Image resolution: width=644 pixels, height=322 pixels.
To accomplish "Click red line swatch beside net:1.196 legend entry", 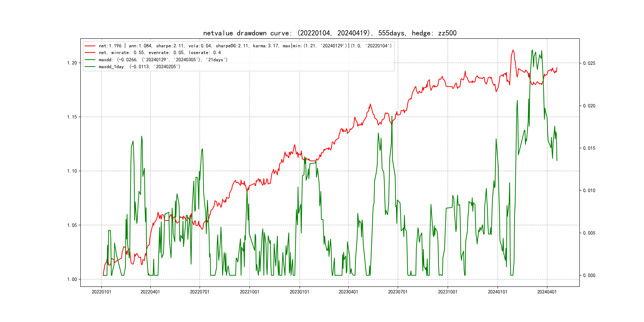I will click(x=90, y=46).
